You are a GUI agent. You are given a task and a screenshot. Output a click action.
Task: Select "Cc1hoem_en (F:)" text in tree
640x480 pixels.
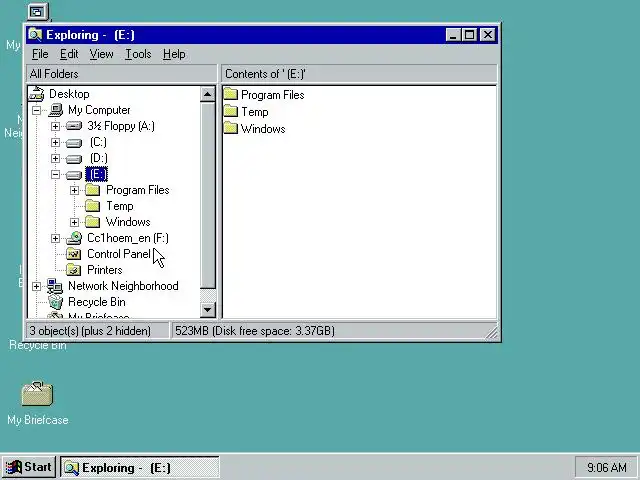click(x=128, y=238)
